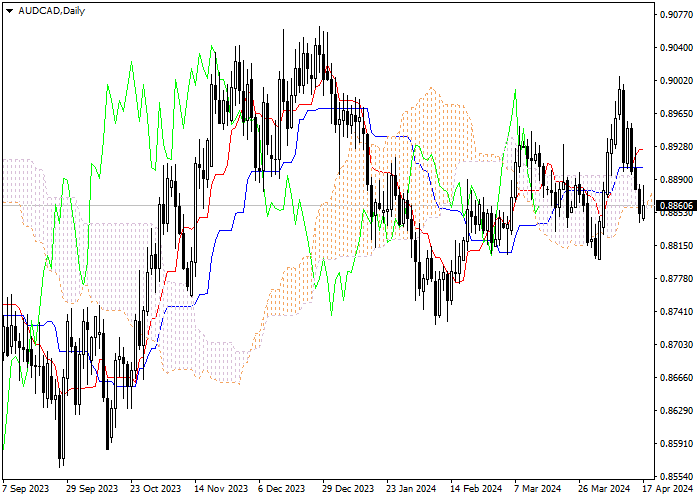Click the 14 Nov 2023 date label
700x500 pixels.
(x=221, y=489)
